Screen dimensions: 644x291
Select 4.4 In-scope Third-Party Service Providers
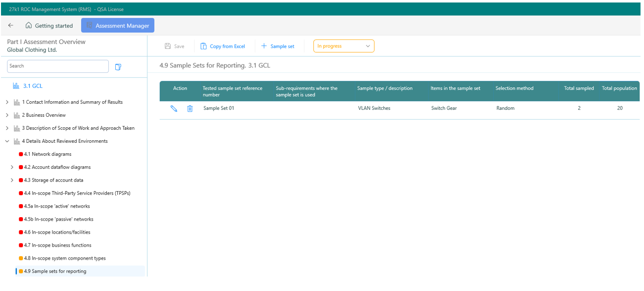(x=77, y=193)
